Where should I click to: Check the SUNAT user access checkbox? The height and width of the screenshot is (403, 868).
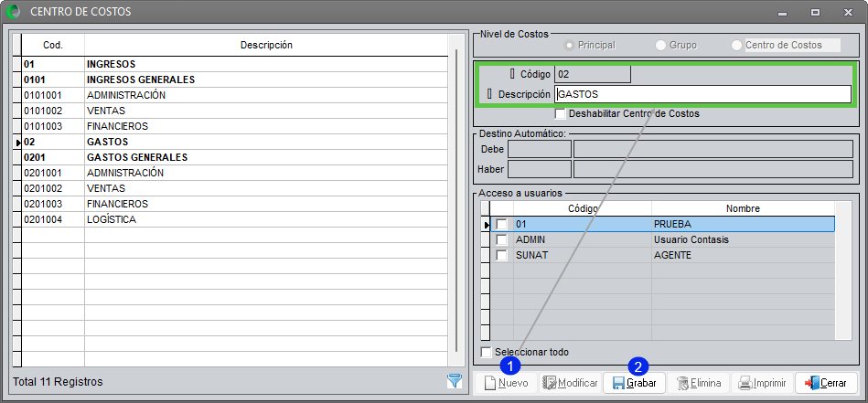501,255
